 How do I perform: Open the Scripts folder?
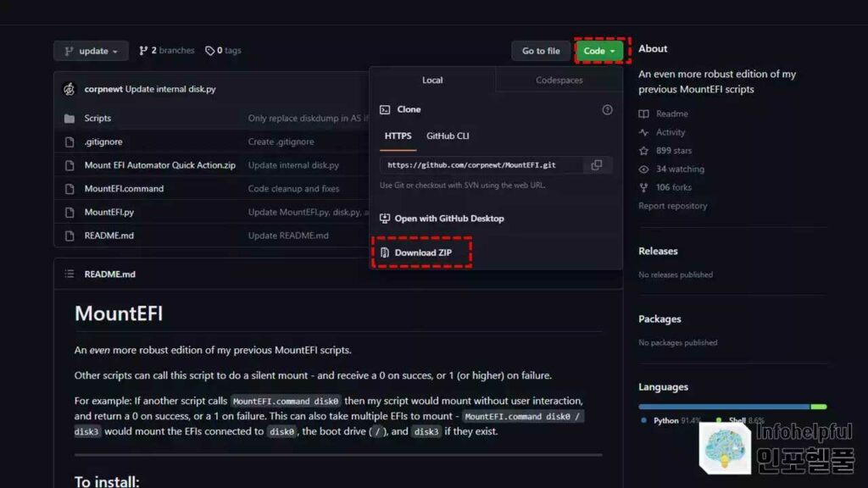click(x=97, y=119)
